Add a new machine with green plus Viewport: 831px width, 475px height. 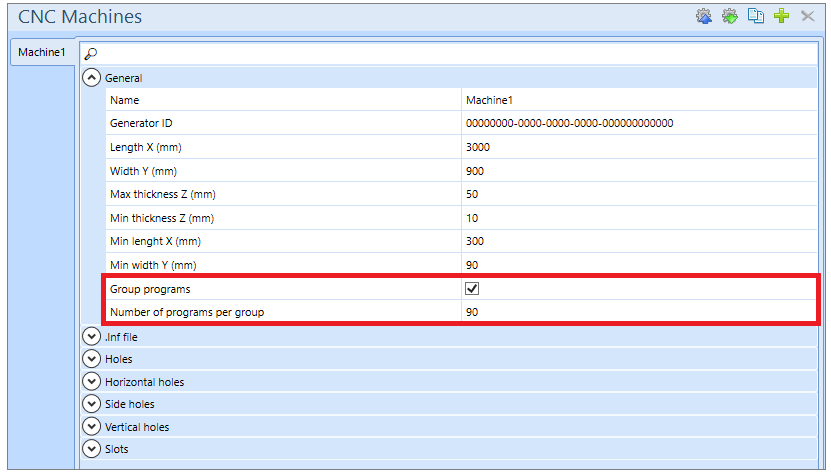[782, 16]
